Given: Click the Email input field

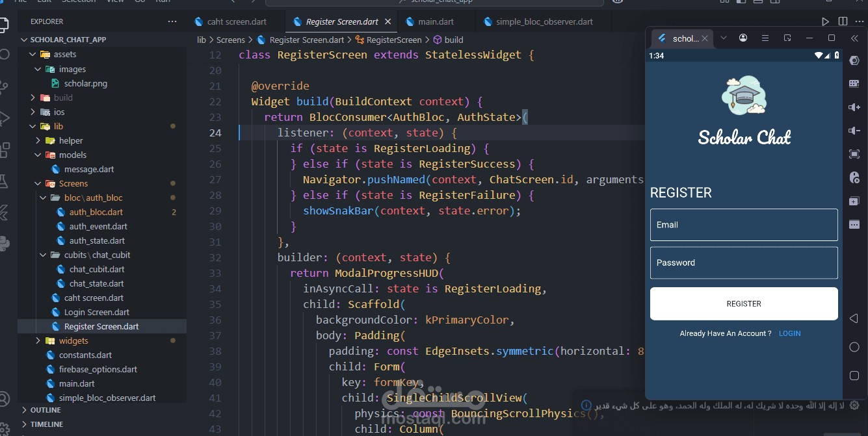Looking at the screenshot, I should pos(744,225).
